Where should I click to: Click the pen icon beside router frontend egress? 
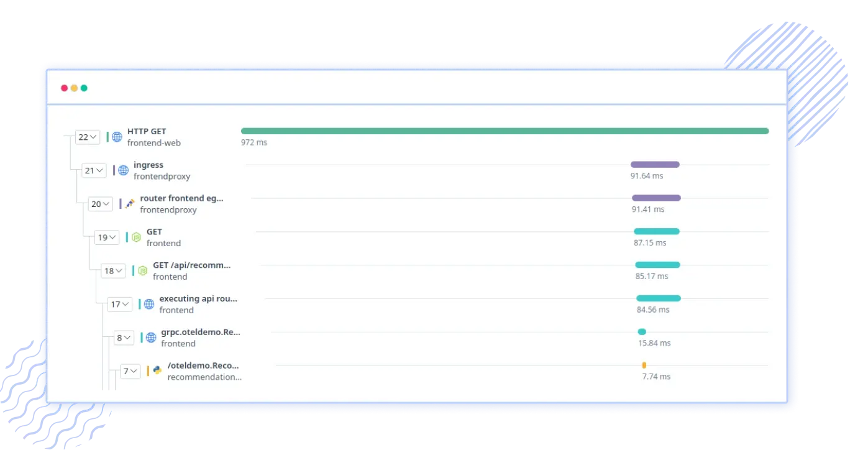pyautogui.click(x=130, y=204)
